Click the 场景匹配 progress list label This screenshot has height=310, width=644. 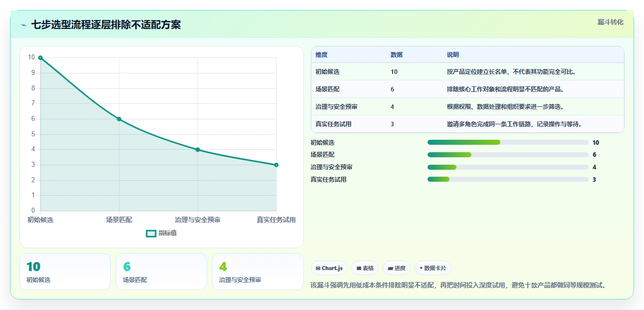click(322, 155)
